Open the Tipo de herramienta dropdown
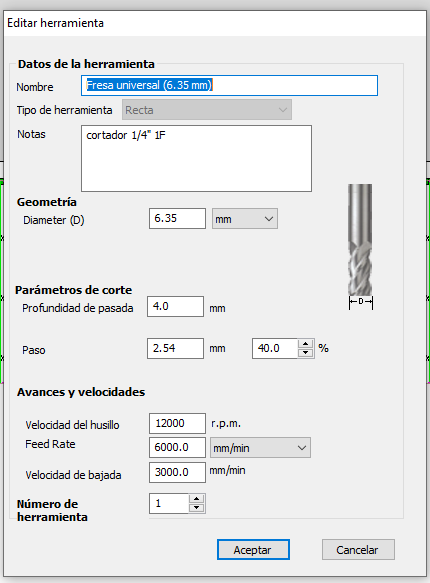 [207, 110]
